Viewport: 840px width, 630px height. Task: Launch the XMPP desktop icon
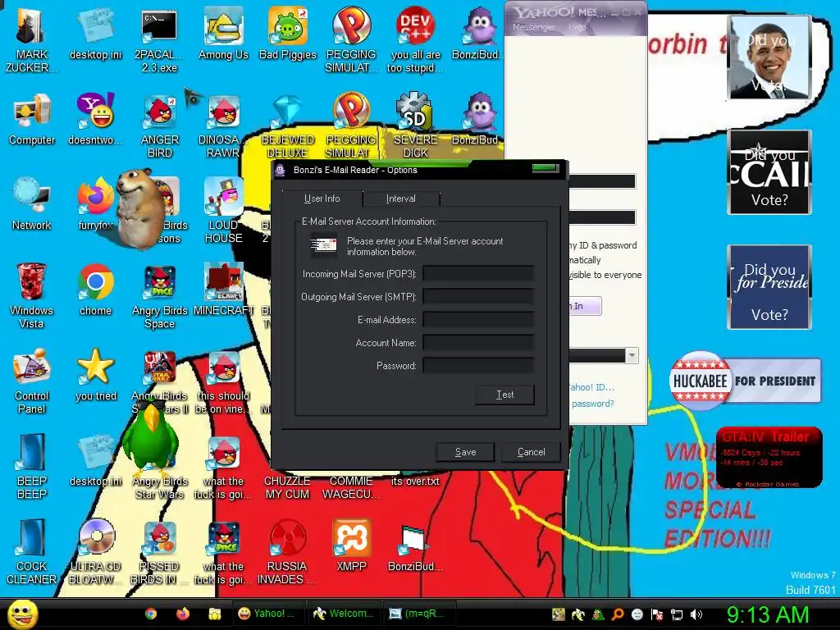click(x=351, y=546)
